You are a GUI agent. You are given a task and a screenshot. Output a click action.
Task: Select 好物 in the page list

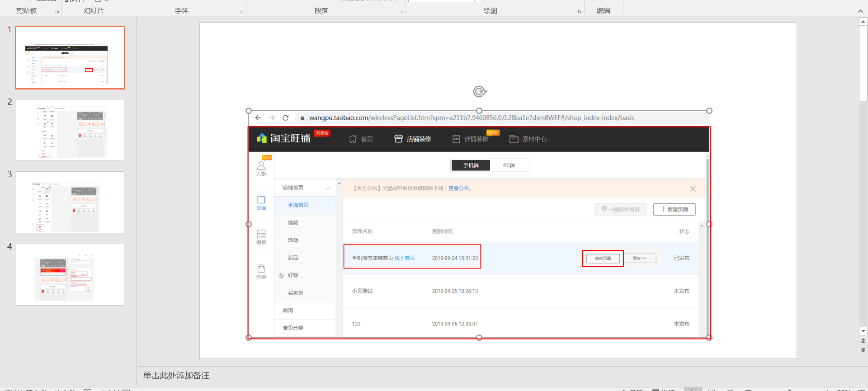(293, 275)
